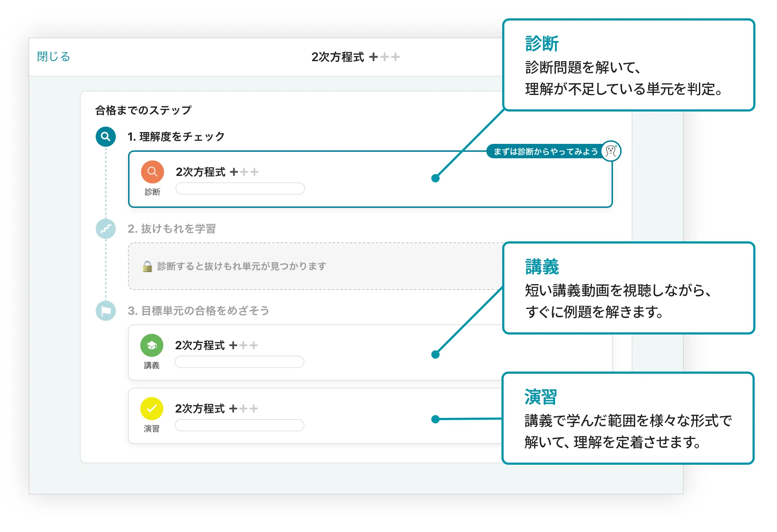Click the 演習 label under yellow icon
Screen dimensions: 777x532
[152, 429]
